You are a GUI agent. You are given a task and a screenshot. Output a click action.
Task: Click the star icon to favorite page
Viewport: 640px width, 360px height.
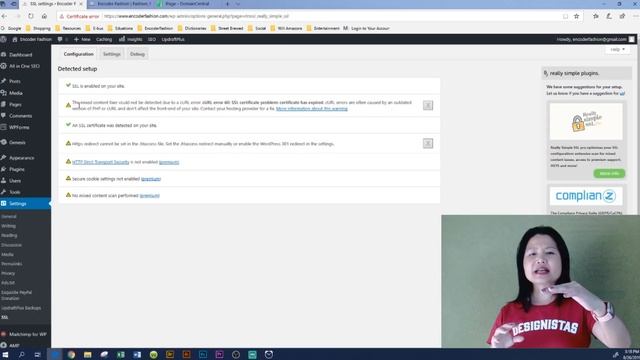pyautogui.click(x=576, y=16)
